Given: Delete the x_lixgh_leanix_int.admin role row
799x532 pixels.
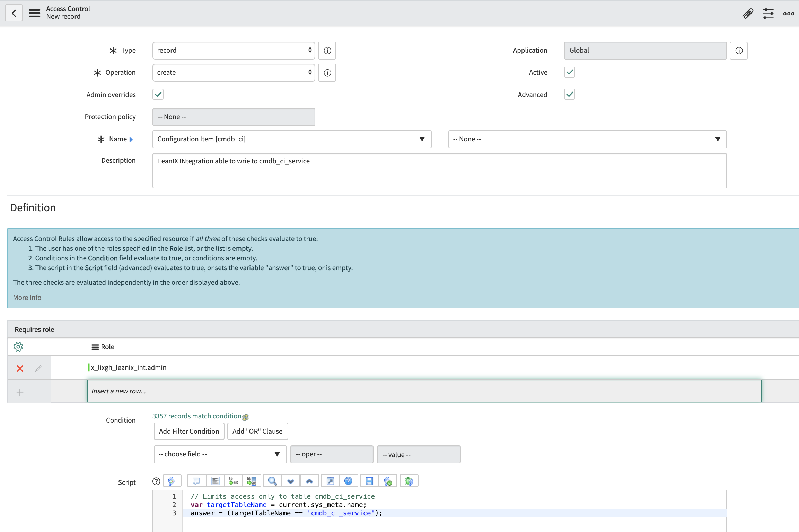Looking at the screenshot, I should [x=20, y=369].
